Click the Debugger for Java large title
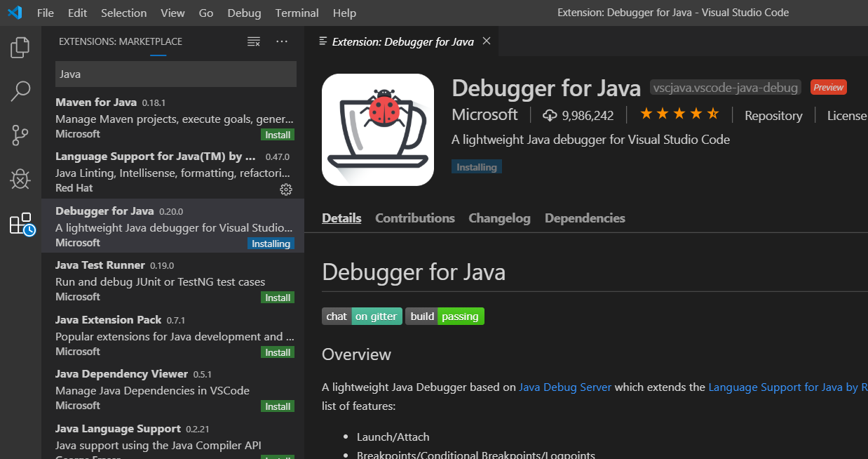 pyautogui.click(x=546, y=88)
